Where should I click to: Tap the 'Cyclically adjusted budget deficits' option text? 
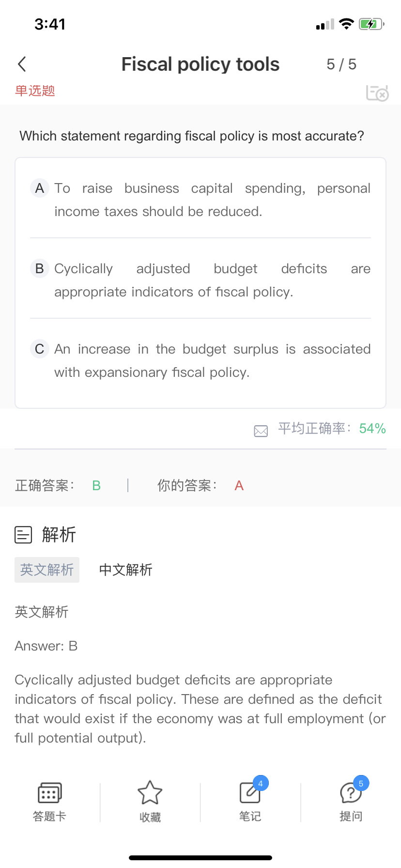(212, 280)
